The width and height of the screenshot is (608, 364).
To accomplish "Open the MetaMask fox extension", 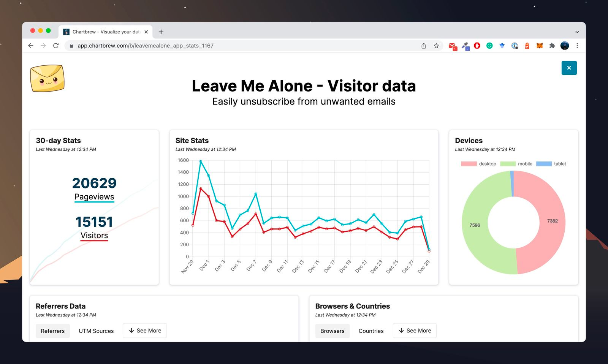I will 539,46.
